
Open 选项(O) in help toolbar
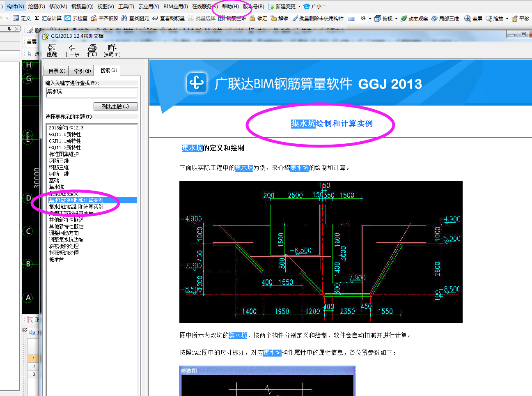112,51
